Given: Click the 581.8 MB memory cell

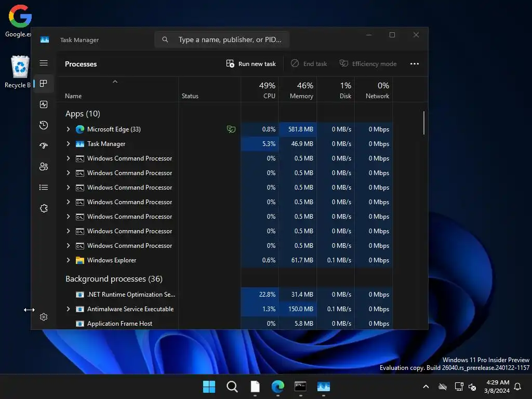Looking at the screenshot, I should [x=298, y=129].
